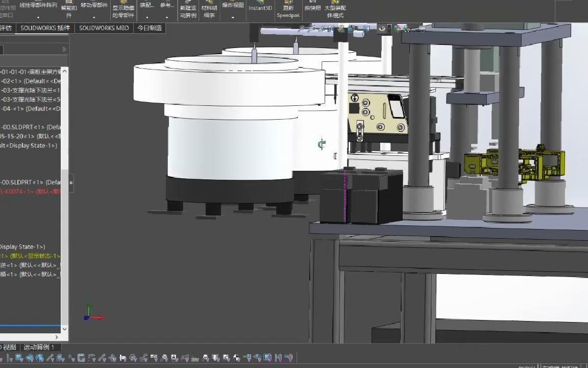The image size is (588, 368).
Task: Click 拍快照 (take snapshot) tool
Action: tap(312, 7)
